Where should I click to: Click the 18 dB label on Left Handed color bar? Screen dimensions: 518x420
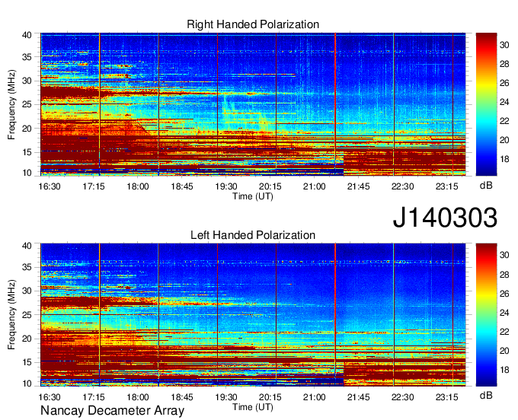click(x=504, y=370)
